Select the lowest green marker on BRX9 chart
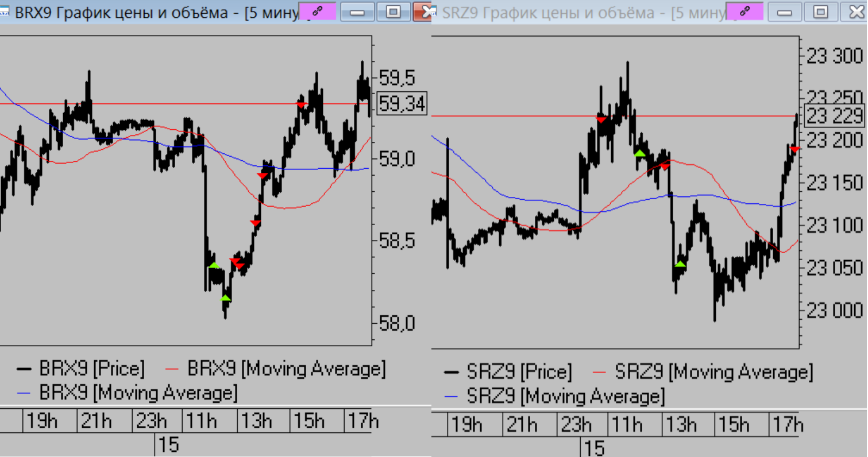The image size is (868, 457). click(x=225, y=297)
